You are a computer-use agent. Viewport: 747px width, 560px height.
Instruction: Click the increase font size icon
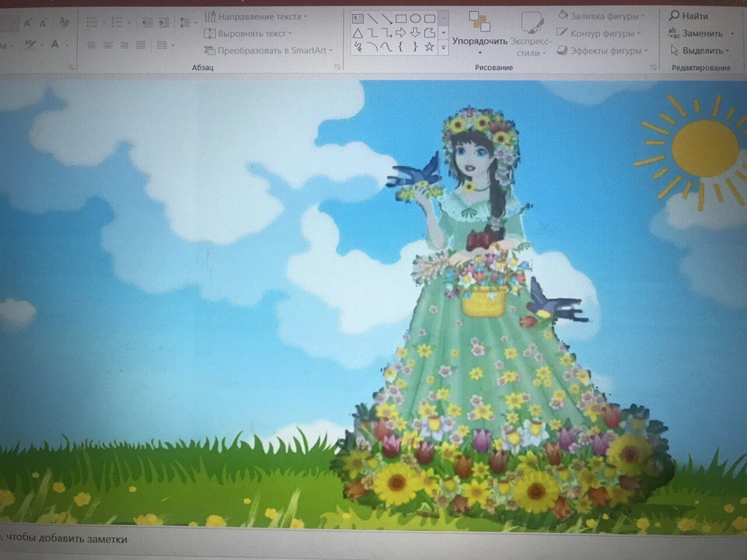click(x=27, y=23)
